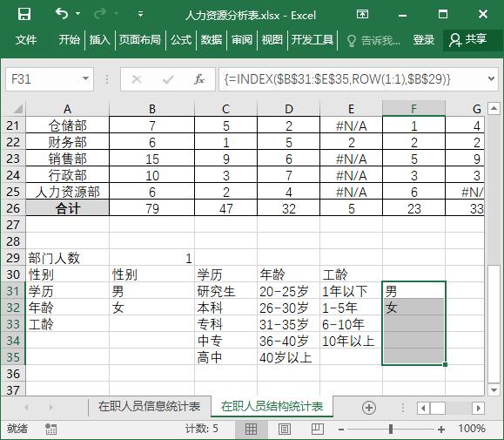Select column F header
The width and height of the screenshot is (504, 440).
click(x=414, y=109)
